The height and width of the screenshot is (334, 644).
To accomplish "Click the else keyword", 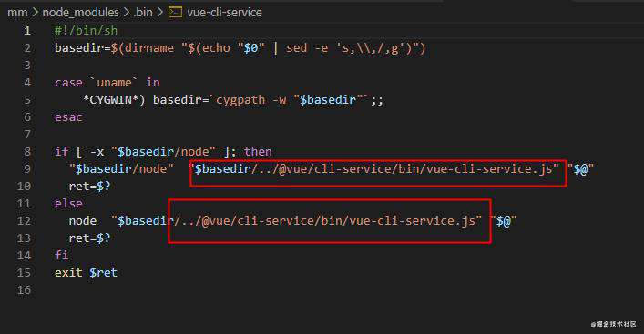I will coord(68,204).
